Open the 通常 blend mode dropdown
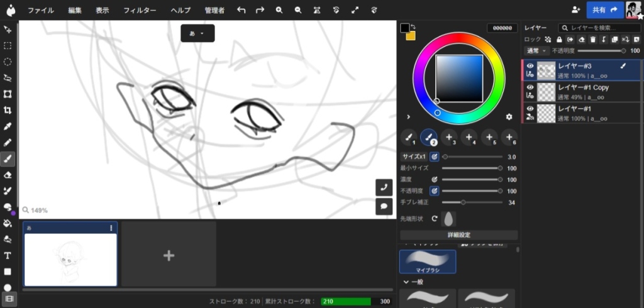The image size is (644, 308). click(535, 50)
